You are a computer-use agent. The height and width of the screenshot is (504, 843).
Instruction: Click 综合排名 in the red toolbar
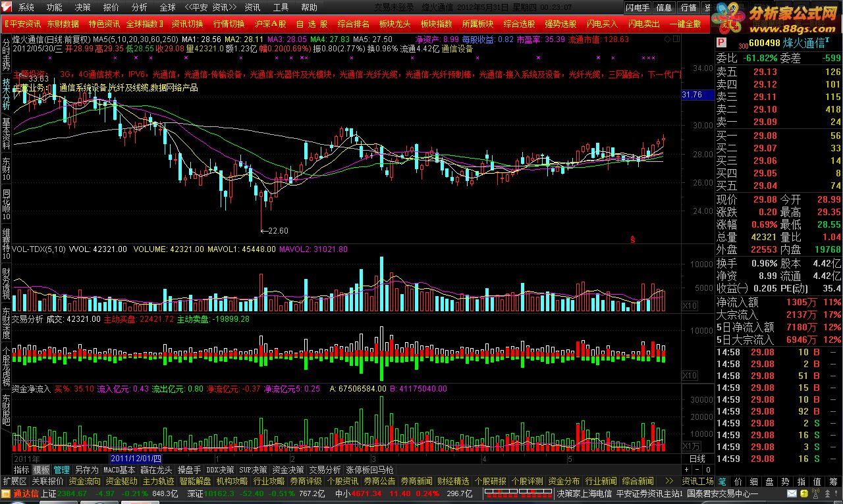354,24
